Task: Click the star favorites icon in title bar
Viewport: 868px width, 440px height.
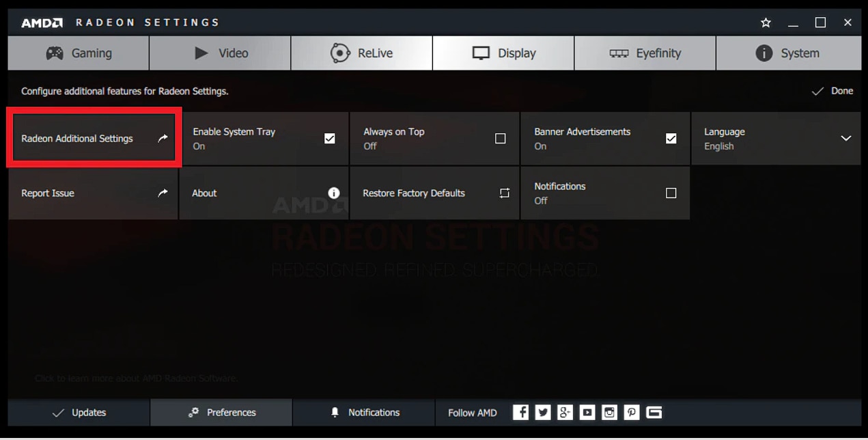Action: [766, 23]
